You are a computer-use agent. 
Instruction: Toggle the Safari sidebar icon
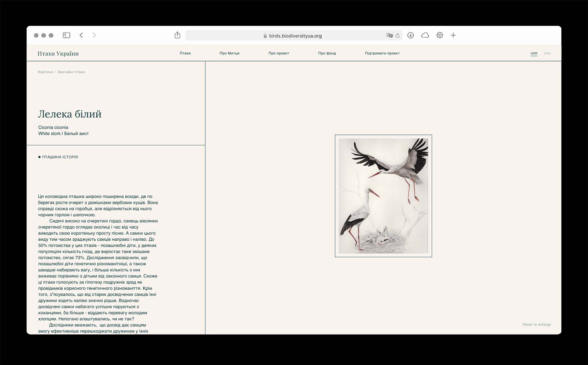pyautogui.click(x=67, y=35)
